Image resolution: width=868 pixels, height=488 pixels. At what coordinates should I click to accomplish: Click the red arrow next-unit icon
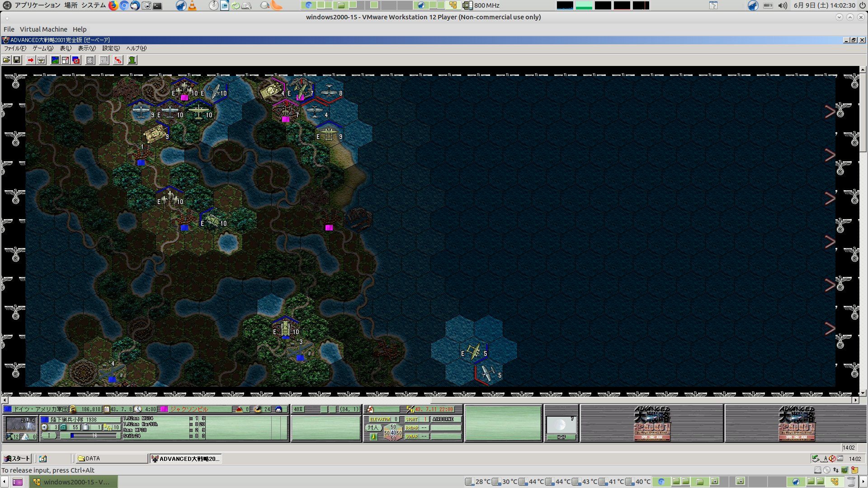tap(30, 60)
